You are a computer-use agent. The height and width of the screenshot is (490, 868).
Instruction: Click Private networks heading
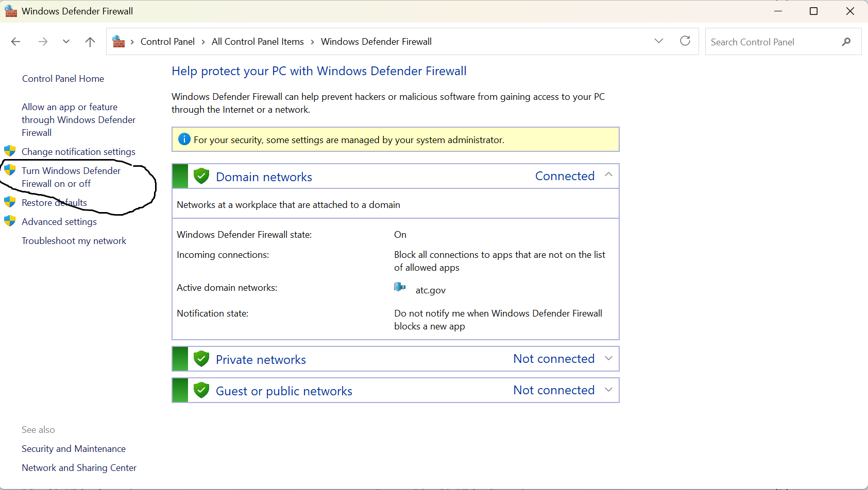tap(261, 360)
